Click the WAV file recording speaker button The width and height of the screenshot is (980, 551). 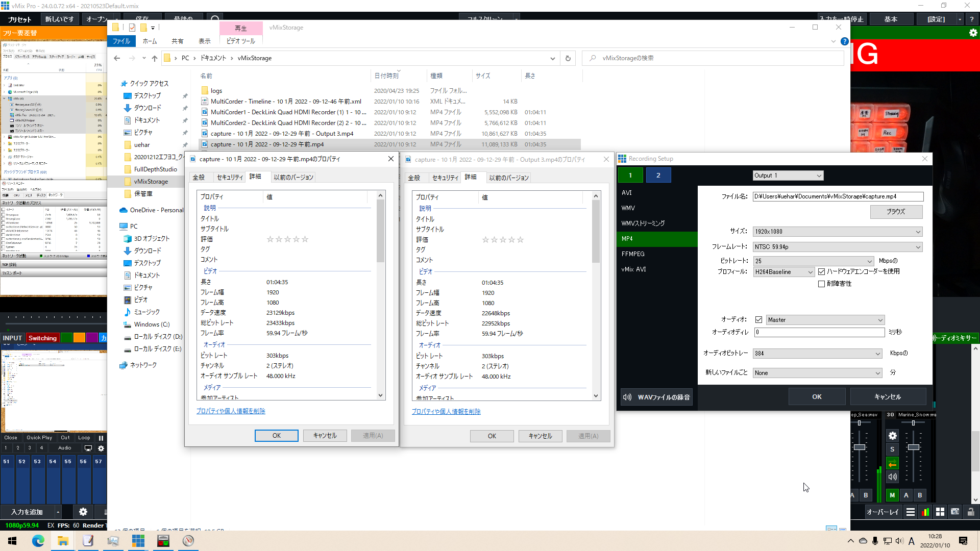point(656,397)
